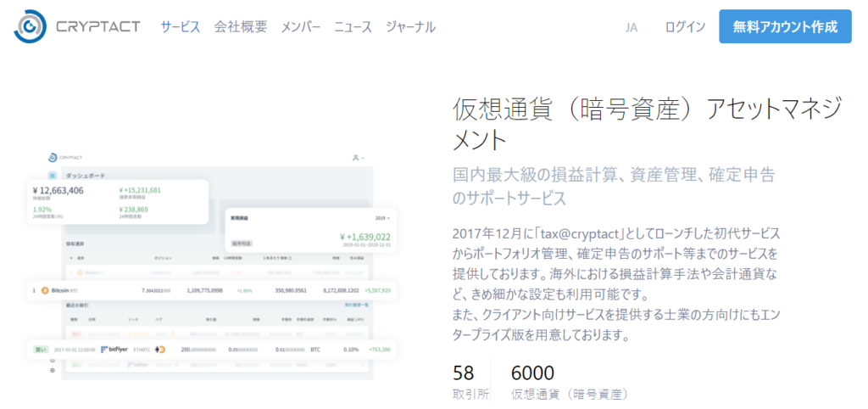Select the Bitcoin BTC row name
The width and height of the screenshot is (868, 409).
point(66,290)
